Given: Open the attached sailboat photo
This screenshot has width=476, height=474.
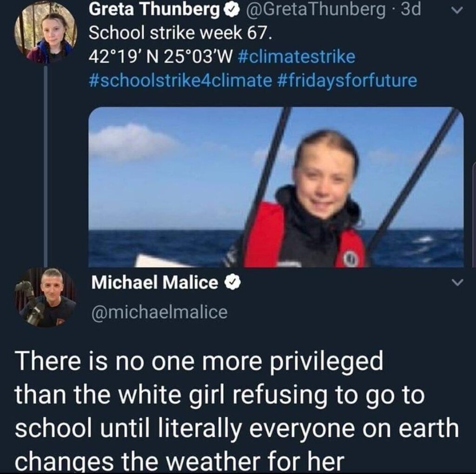Looking at the screenshot, I should pos(276,187).
